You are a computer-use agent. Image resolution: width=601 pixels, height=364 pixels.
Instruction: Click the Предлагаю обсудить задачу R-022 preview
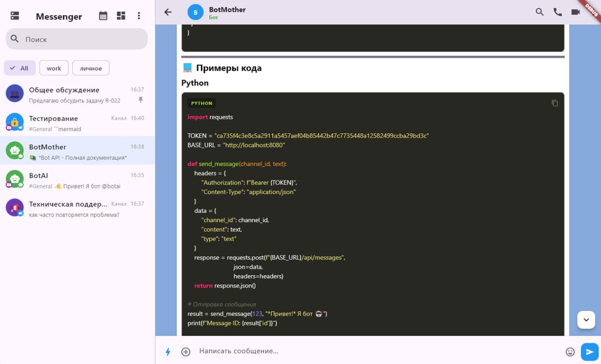75,101
